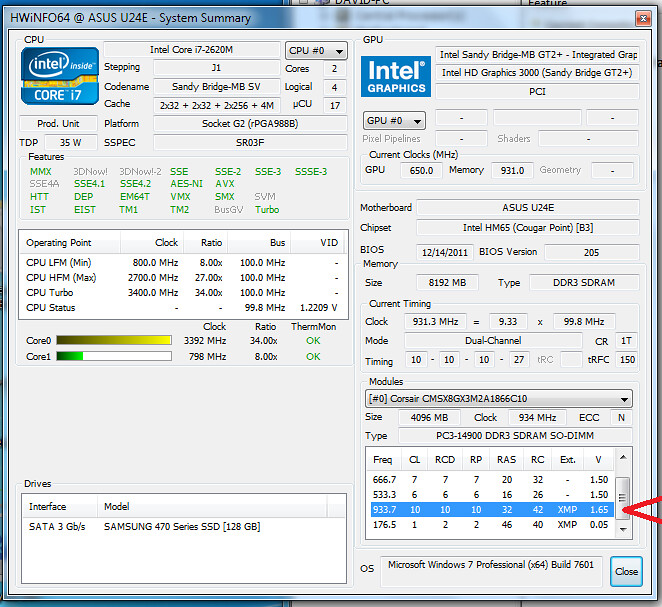This screenshot has width=662, height=607.
Task: Click the AES-NI feature label
Action: click(x=187, y=184)
